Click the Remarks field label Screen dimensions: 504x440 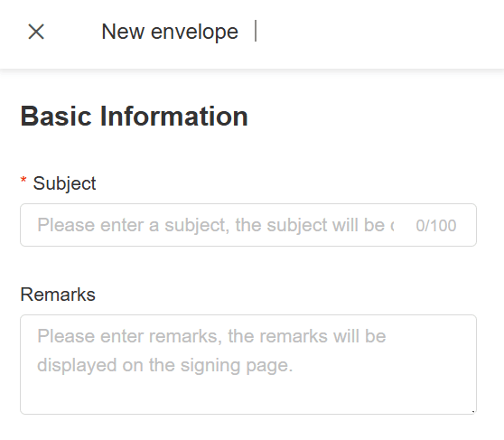[58, 295]
